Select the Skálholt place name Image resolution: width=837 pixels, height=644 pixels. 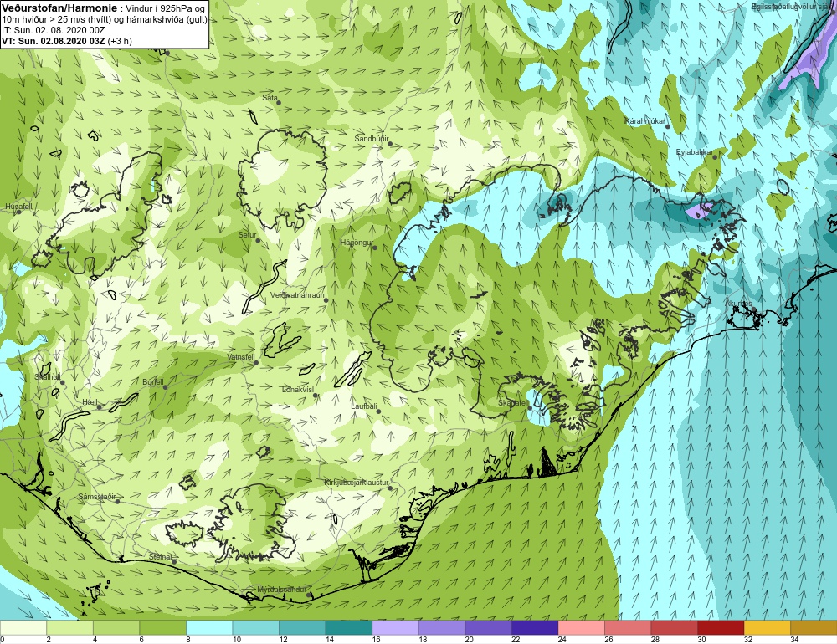click(x=48, y=376)
